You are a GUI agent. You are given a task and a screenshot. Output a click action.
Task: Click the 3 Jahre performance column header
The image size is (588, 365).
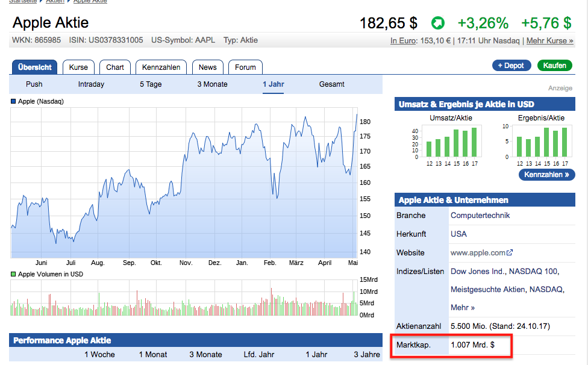click(x=367, y=355)
